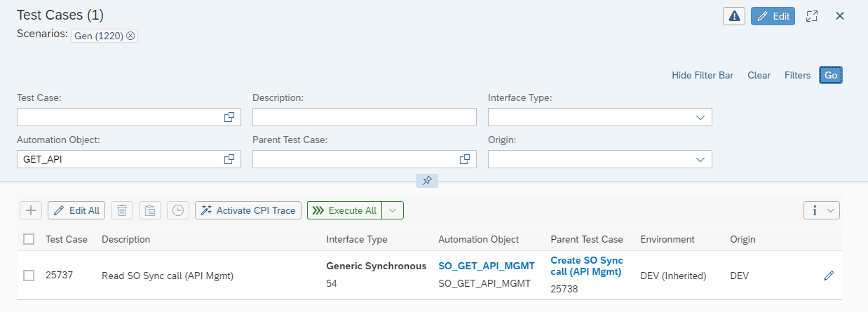
Task: Click into the Description filter field
Action: 364,117
